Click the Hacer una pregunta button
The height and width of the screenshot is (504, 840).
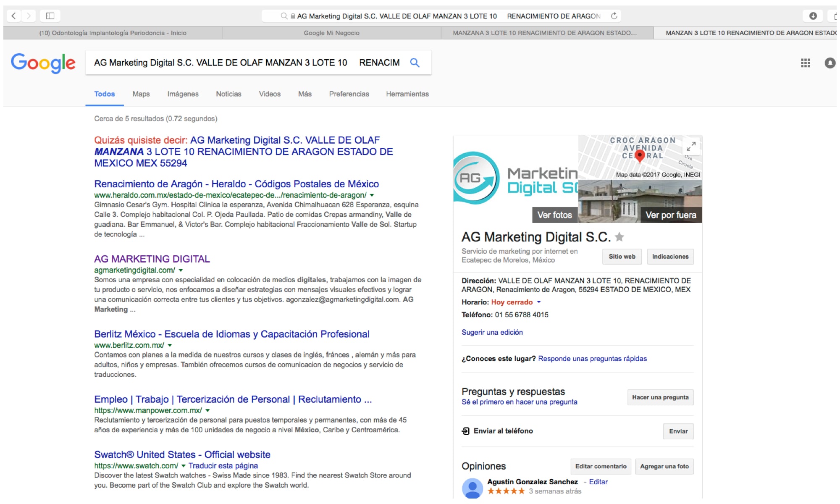[660, 397]
